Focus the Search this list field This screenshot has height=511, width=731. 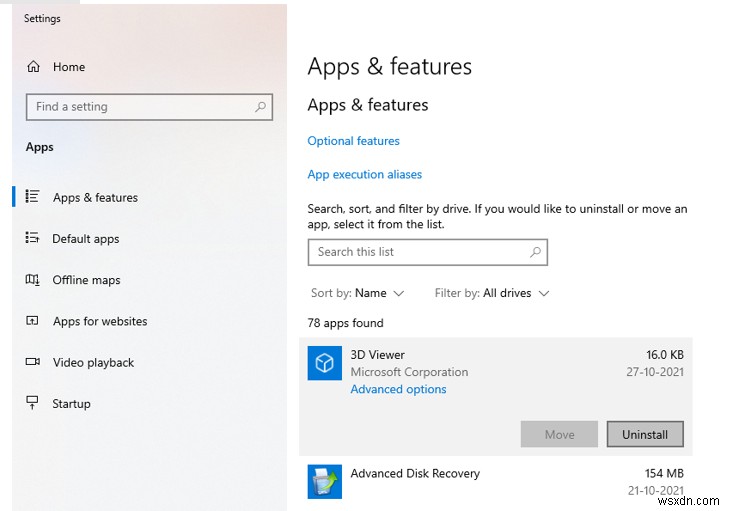point(418,252)
